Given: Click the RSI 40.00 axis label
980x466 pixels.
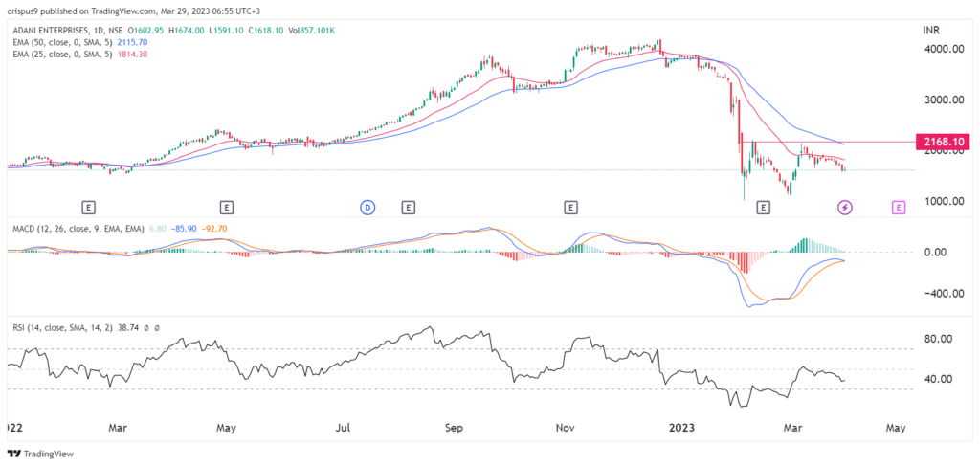Looking at the screenshot, I should click(x=937, y=379).
